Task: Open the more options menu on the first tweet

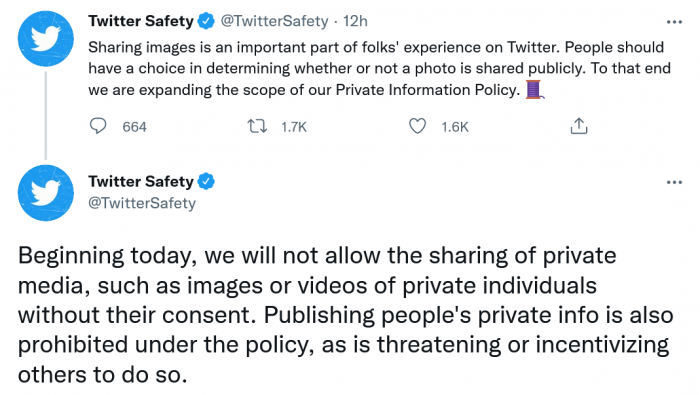Action: click(674, 22)
